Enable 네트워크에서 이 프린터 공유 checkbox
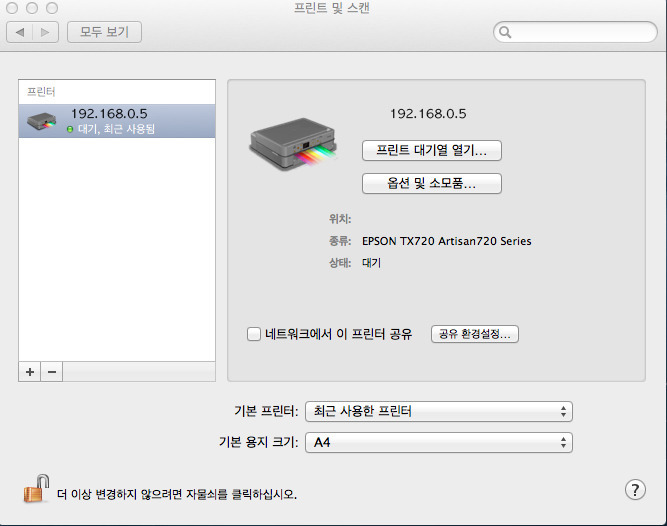Image resolution: width=667 pixels, height=526 pixels. 254,334
